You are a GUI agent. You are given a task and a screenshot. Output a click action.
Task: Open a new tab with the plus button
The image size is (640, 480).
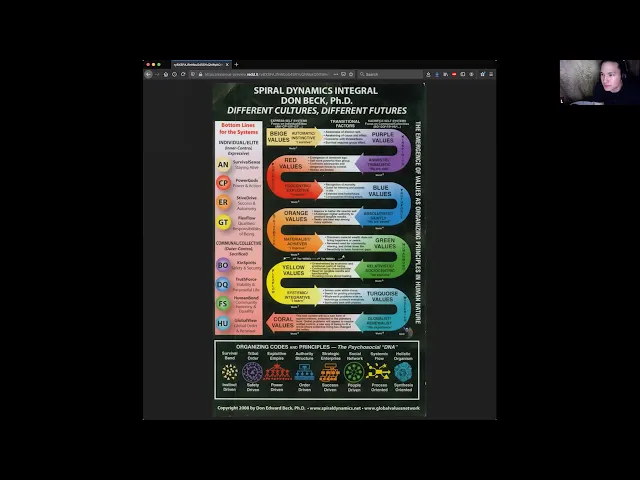(x=236, y=64)
